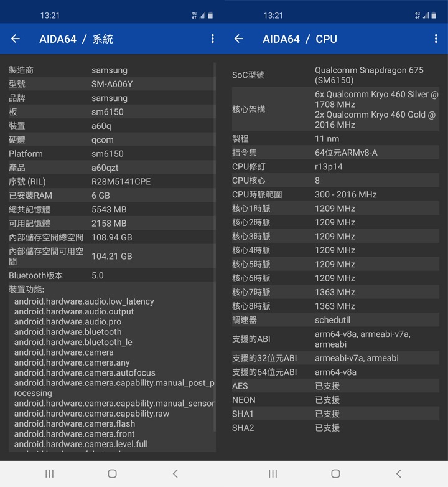Image resolution: width=448 pixels, height=487 pixels.
Task: Select the 板 row value sm6150
Action: [108, 112]
